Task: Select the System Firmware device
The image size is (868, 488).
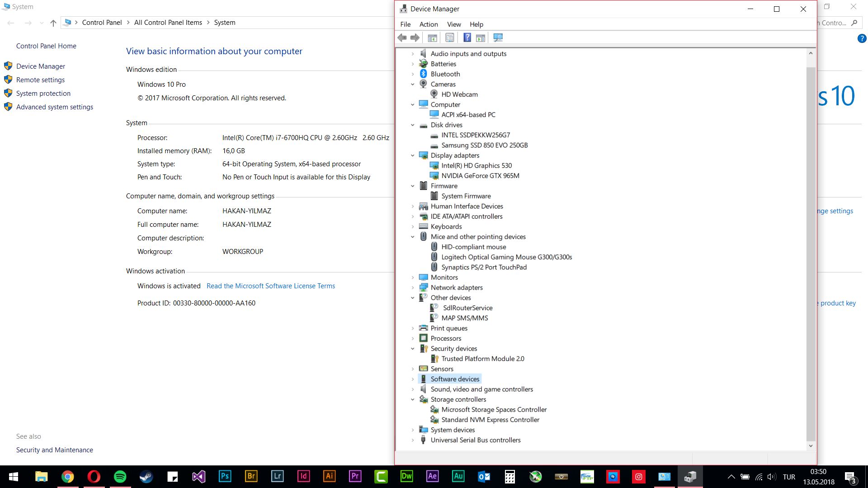Action: point(466,196)
